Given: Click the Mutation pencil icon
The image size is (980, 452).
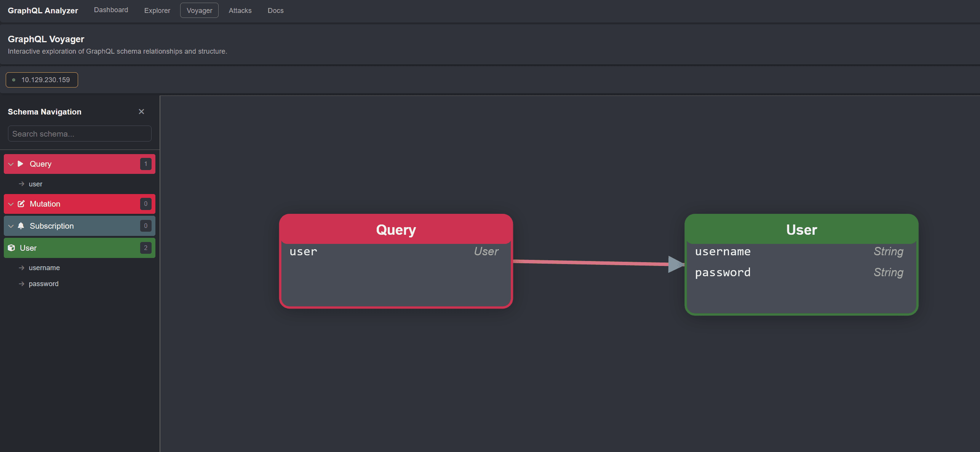Looking at the screenshot, I should pos(21,204).
